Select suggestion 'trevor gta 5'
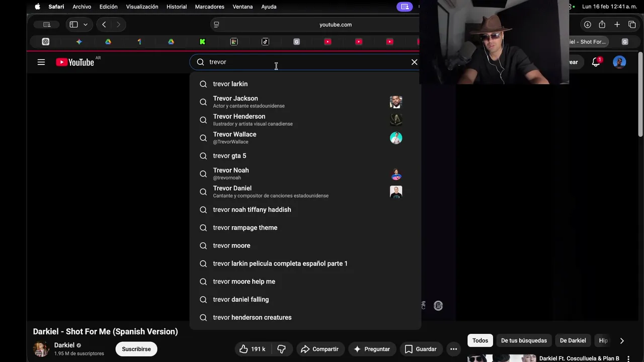The height and width of the screenshot is (362, 644). [305, 156]
